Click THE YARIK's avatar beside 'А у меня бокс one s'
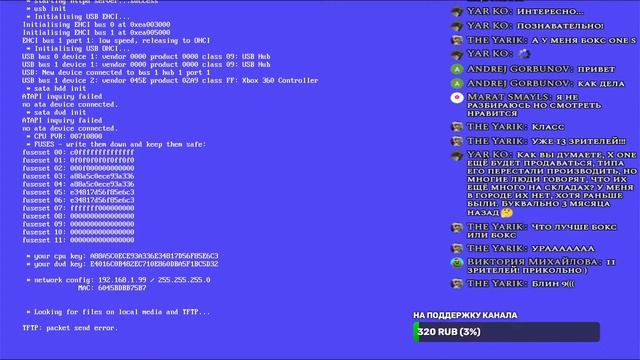640x360 pixels. tap(457, 40)
